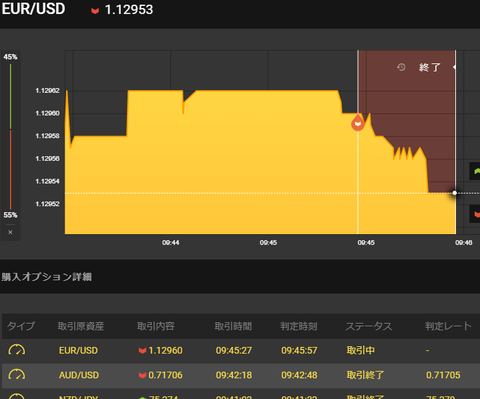Viewport: 480px width, 399px height.
Task: Click the 終了 label in the chart
Action: click(x=430, y=68)
